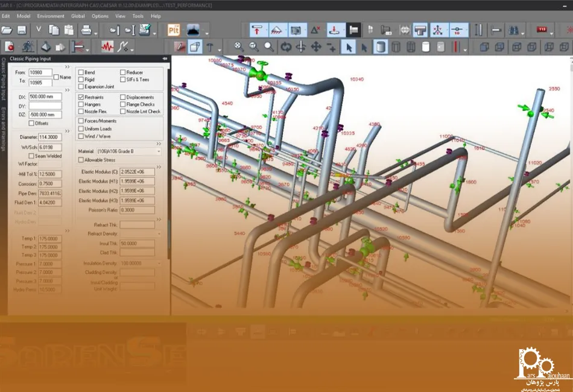Screen dimensions: 573x392
Task: Expand the From/To node section chevron
Action: (x=67, y=67)
